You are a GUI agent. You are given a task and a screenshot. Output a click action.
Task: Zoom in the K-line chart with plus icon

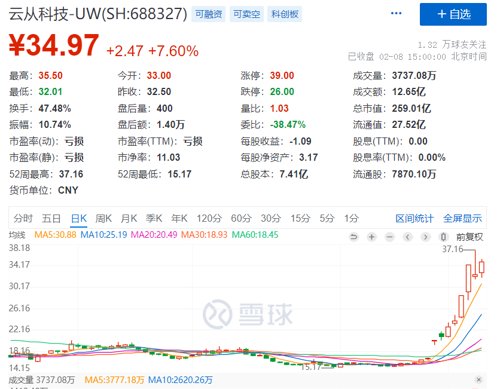point(372,237)
